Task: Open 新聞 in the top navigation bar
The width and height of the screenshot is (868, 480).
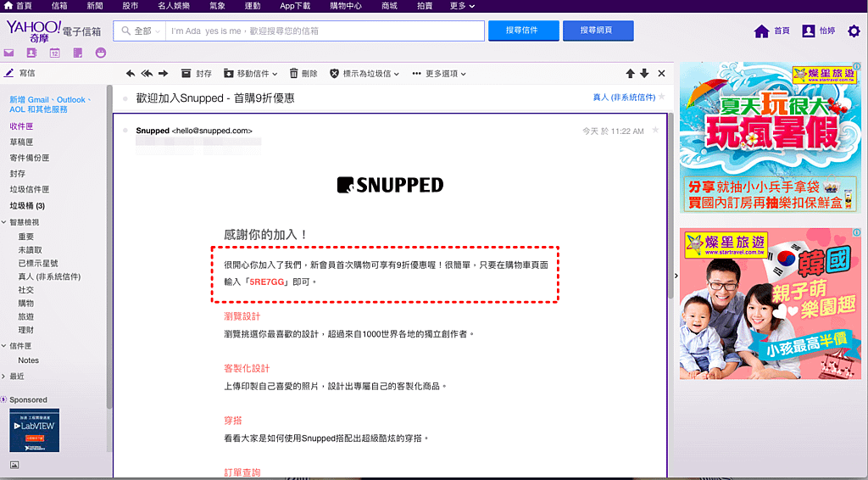Action: click(95, 6)
